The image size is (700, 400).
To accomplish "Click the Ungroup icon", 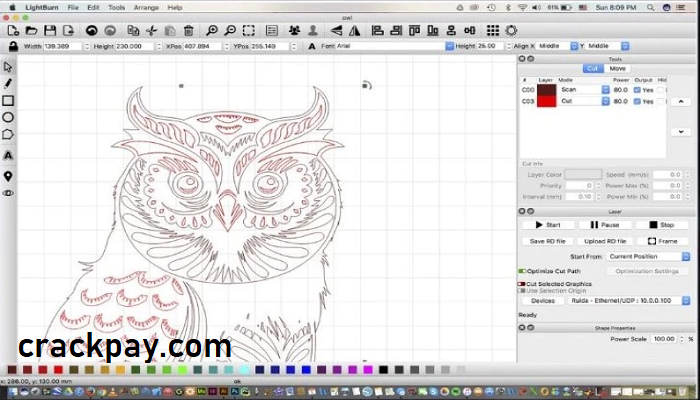I will tap(313, 30).
